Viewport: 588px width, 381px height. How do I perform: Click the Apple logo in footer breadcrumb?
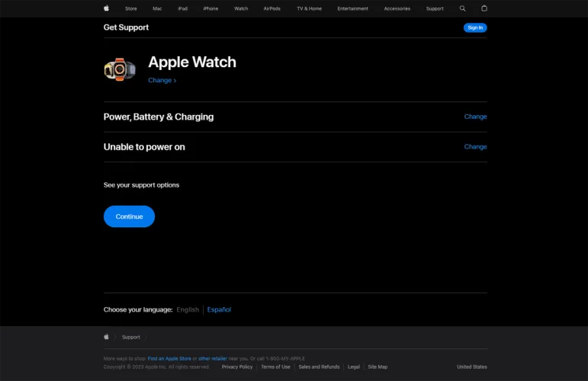pyautogui.click(x=107, y=337)
